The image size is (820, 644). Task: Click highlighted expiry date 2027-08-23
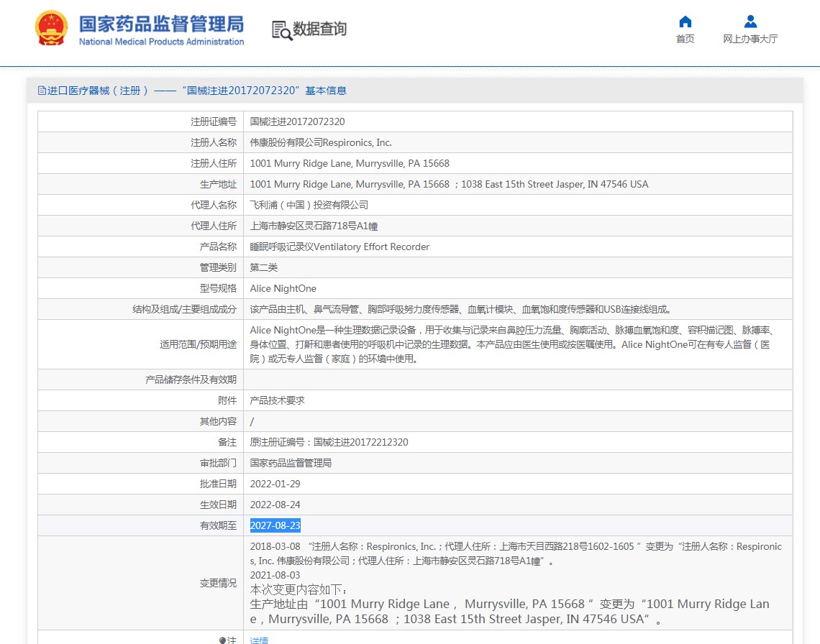275,525
